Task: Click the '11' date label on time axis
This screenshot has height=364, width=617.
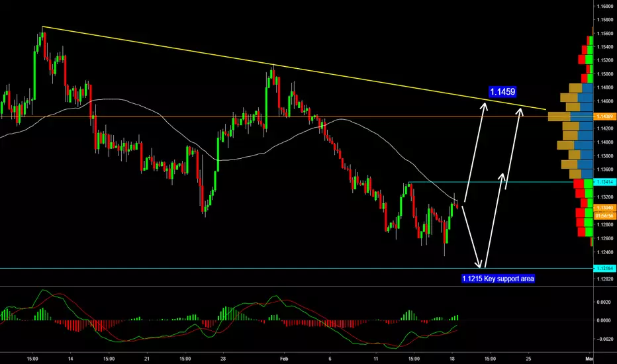Action: (x=376, y=359)
